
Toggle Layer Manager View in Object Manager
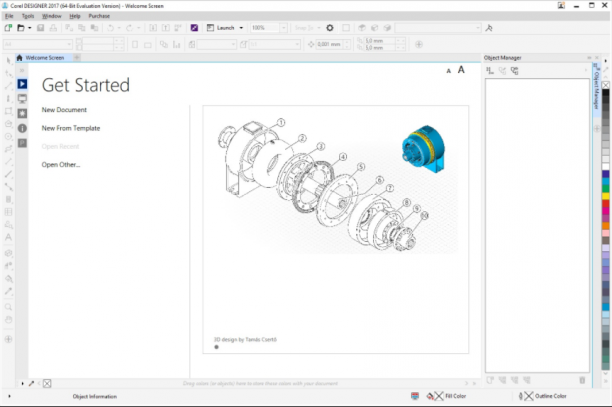[x=515, y=71]
